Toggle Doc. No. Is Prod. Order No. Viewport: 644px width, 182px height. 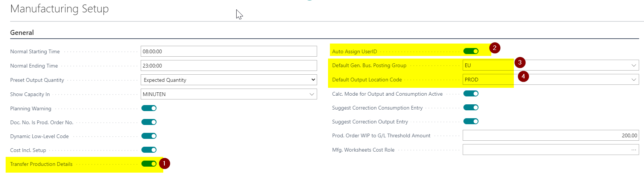149,122
